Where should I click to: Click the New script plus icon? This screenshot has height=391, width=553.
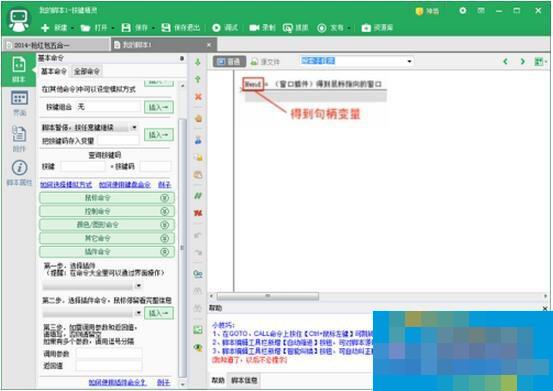click(45, 28)
